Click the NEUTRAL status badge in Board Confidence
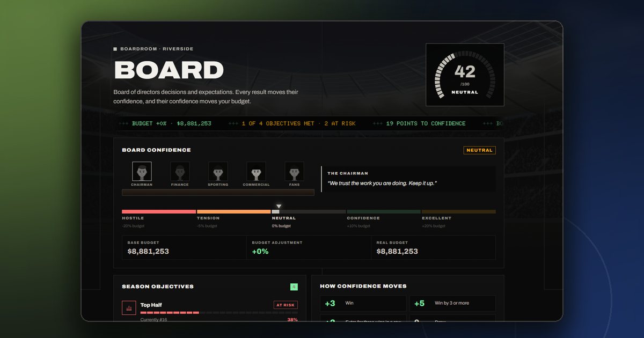 [479, 150]
